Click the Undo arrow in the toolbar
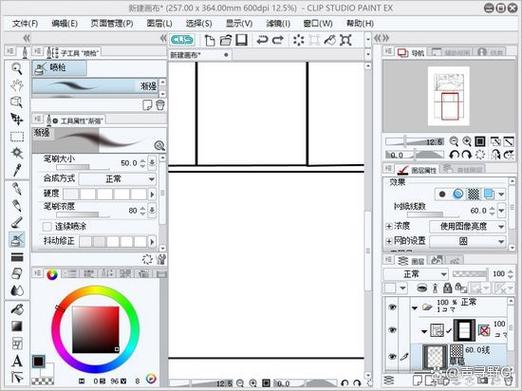This screenshot has width=522, height=391. [x=262, y=40]
